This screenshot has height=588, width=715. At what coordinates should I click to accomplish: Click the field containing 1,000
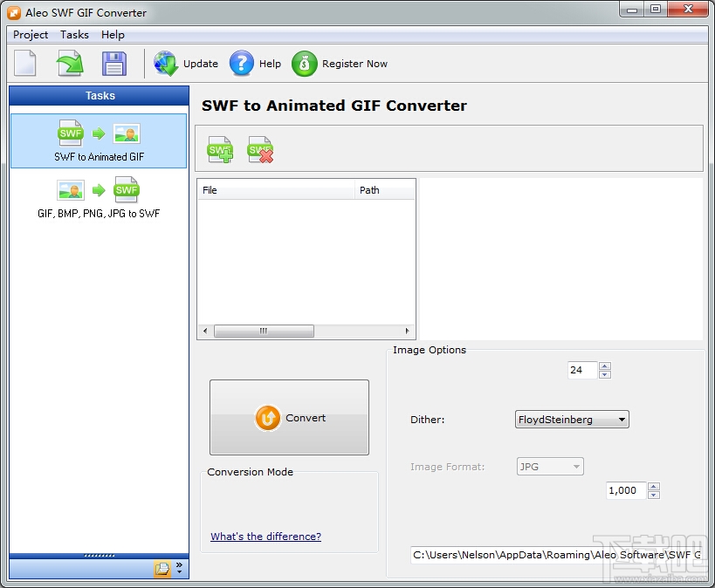626,490
